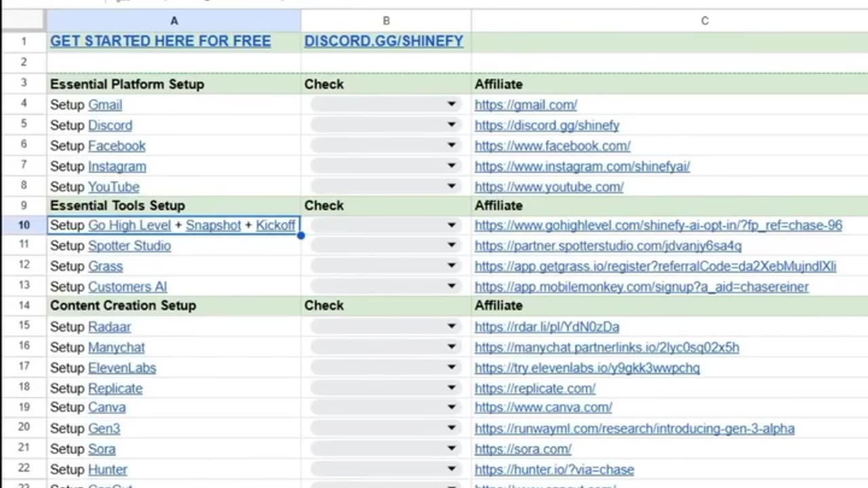868x488 pixels.
Task: Open the Canva link in column A
Action: click(106, 407)
